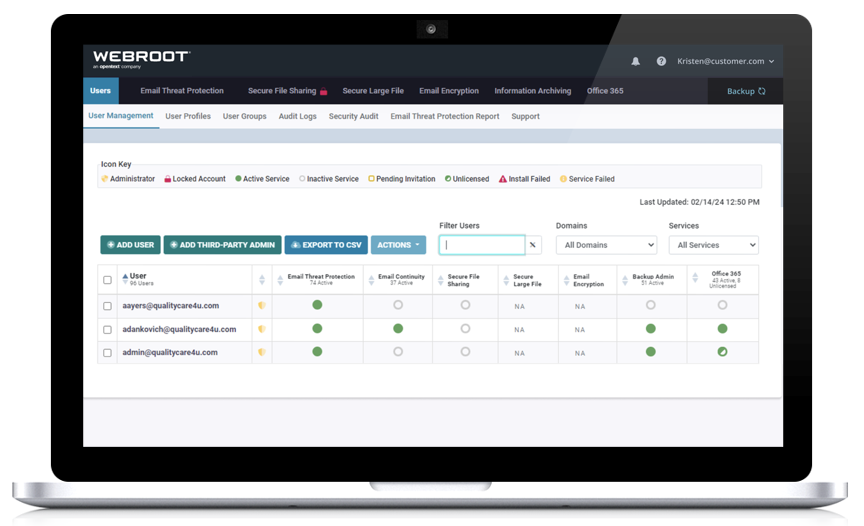The width and height of the screenshot is (864, 526).
Task: Open the Email Encryption main tab
Action: coord(449,91)
